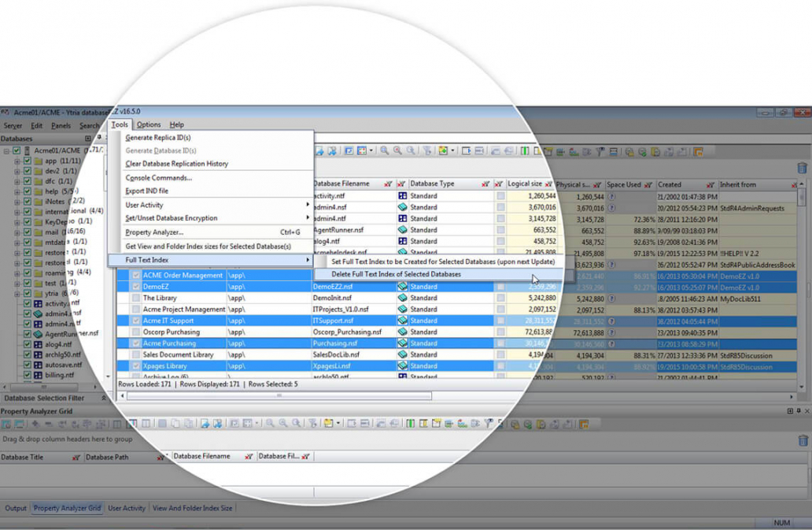Click the filter icon on the lower Database Filename column
The height and width of the screenshot is (530, 812).
click(249, 457)
